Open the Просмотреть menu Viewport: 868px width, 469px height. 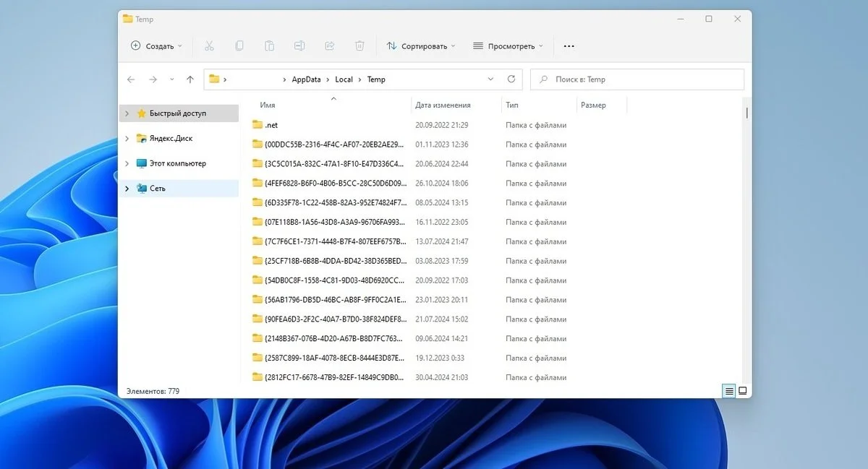tap(508, 46)
